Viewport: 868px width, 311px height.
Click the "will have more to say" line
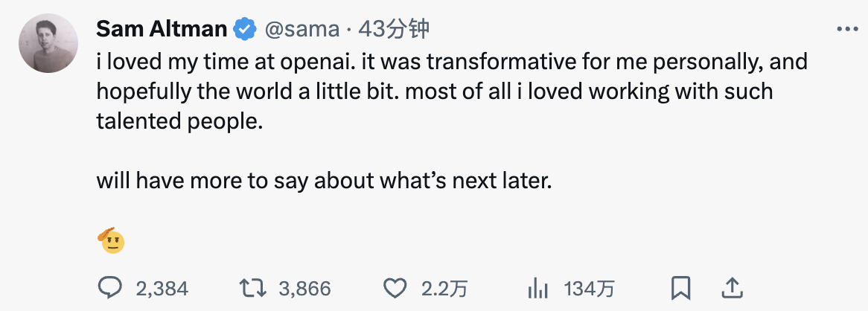[x=324, y=181]
